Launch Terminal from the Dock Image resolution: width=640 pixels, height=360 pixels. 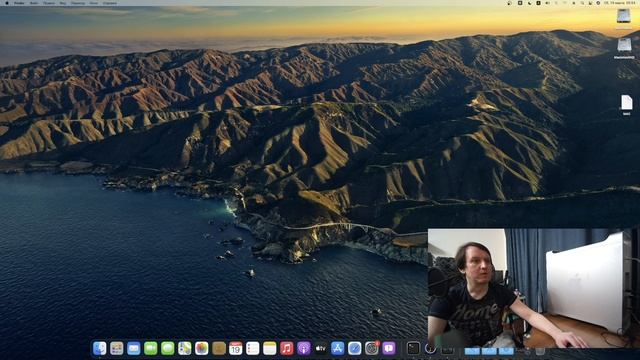tap(413, 348)
